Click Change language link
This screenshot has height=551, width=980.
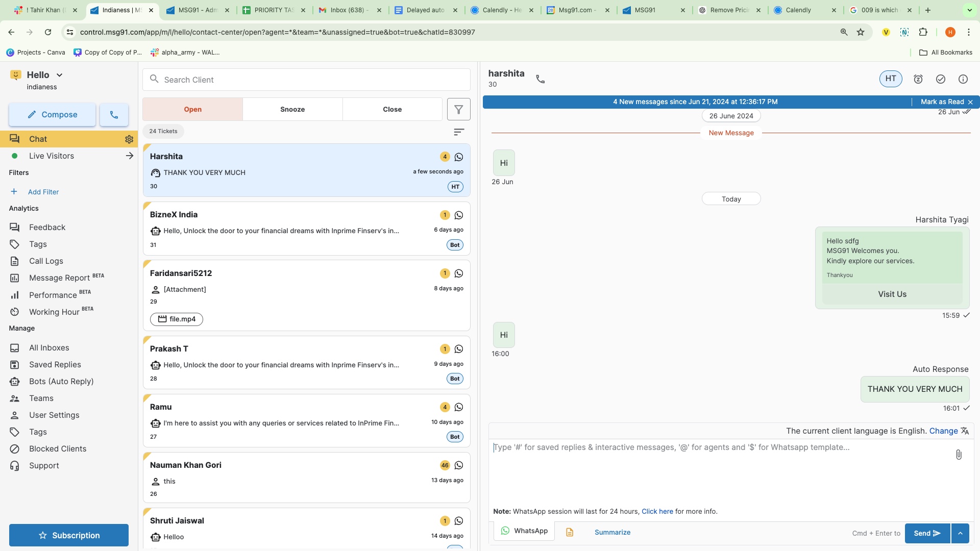[943, 431]
